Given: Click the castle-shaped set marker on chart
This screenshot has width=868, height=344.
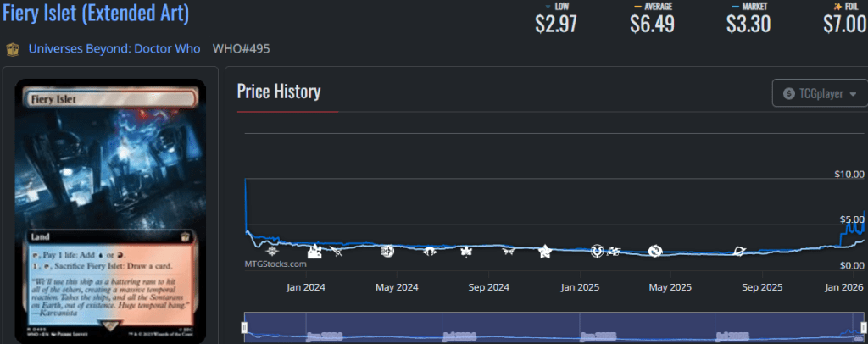Looking at the screenshot, I should 314,251.
